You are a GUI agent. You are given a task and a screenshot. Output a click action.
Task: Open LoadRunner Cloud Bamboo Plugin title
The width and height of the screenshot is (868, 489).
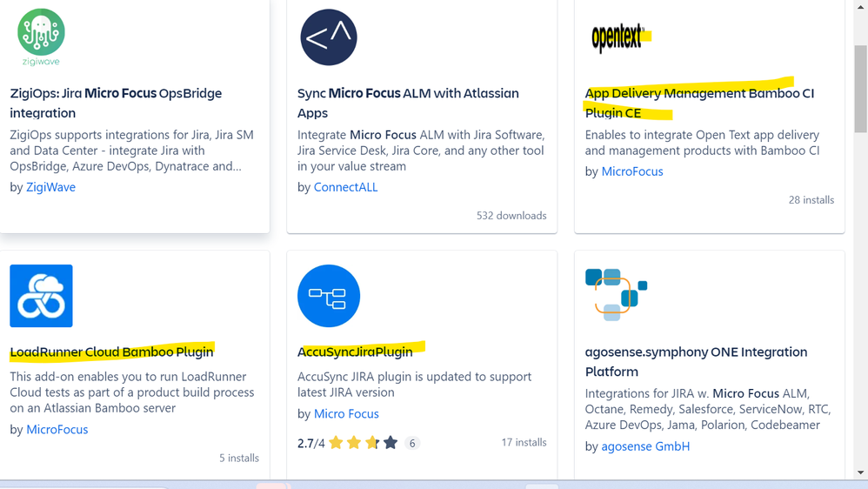tap(111, 352)
